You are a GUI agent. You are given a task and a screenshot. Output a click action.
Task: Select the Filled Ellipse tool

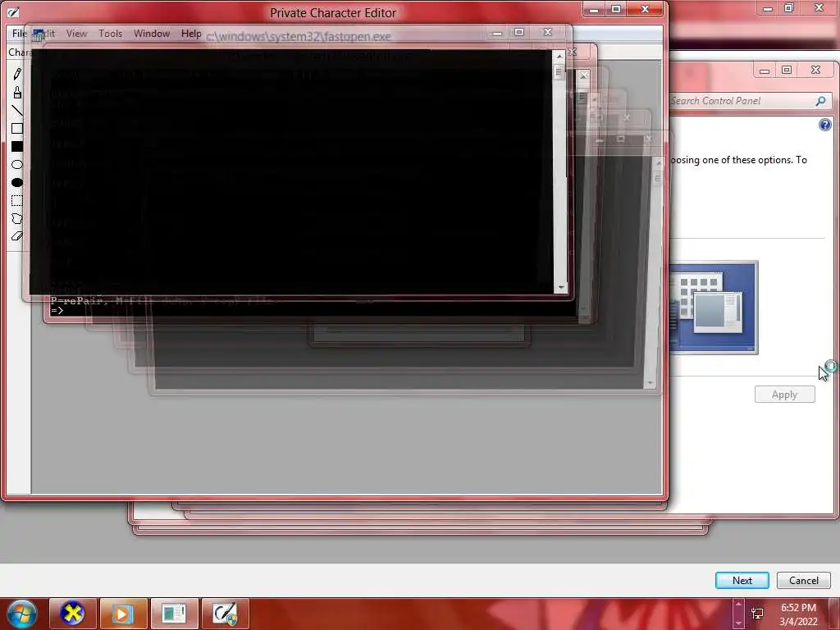point(17,183)
